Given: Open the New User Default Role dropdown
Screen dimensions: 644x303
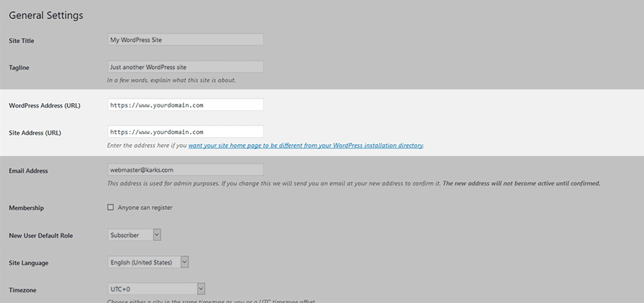Looking at the screenshot, I should point(135,235).
